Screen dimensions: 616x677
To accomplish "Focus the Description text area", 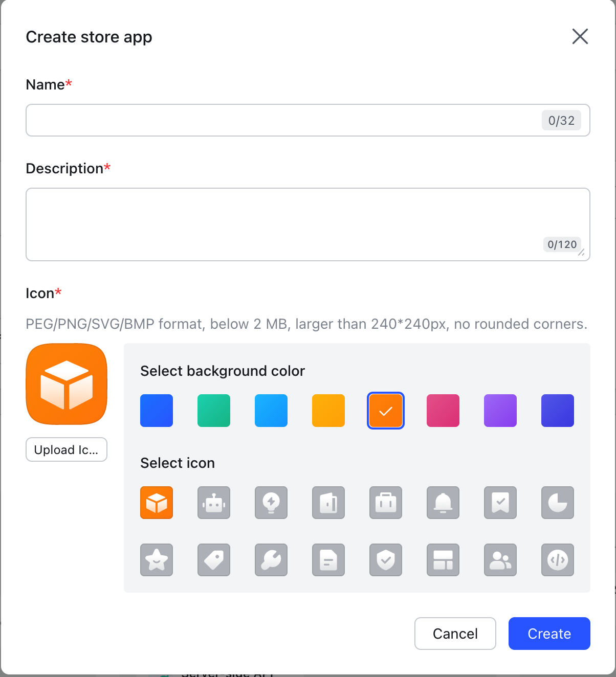I will tap(308, 224).
